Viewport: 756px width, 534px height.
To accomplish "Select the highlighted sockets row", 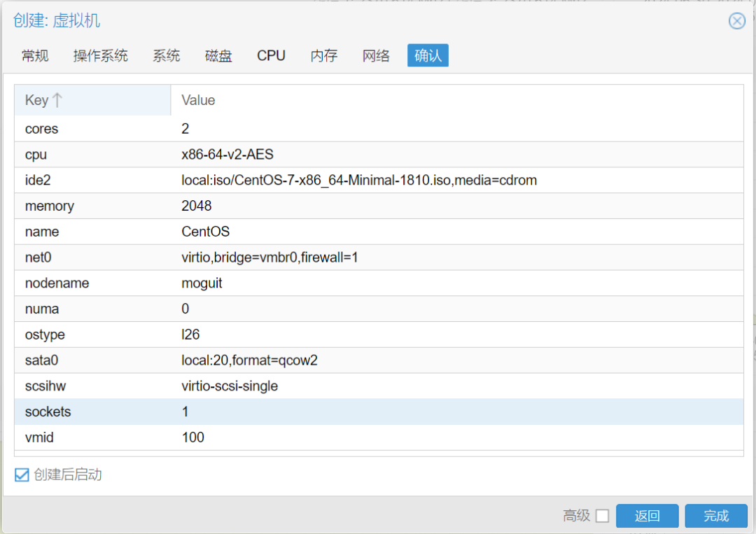I will [x=379, y=412].
